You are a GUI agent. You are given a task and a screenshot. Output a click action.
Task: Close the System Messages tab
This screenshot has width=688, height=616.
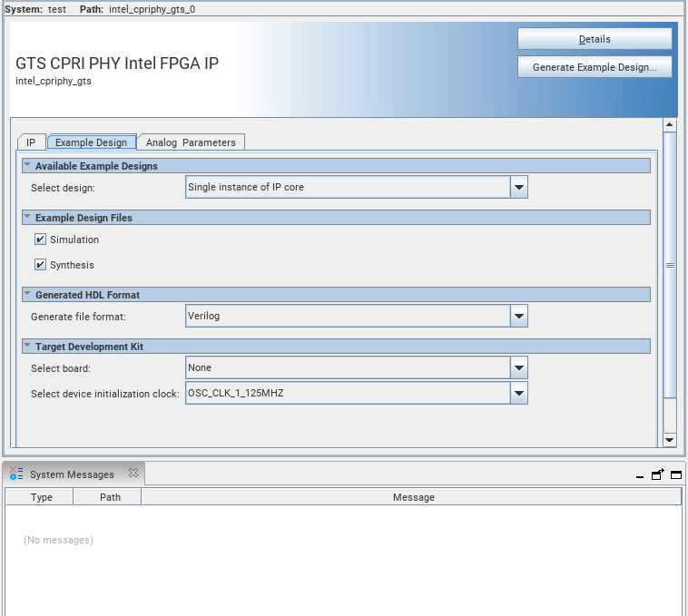click(133, 473)
